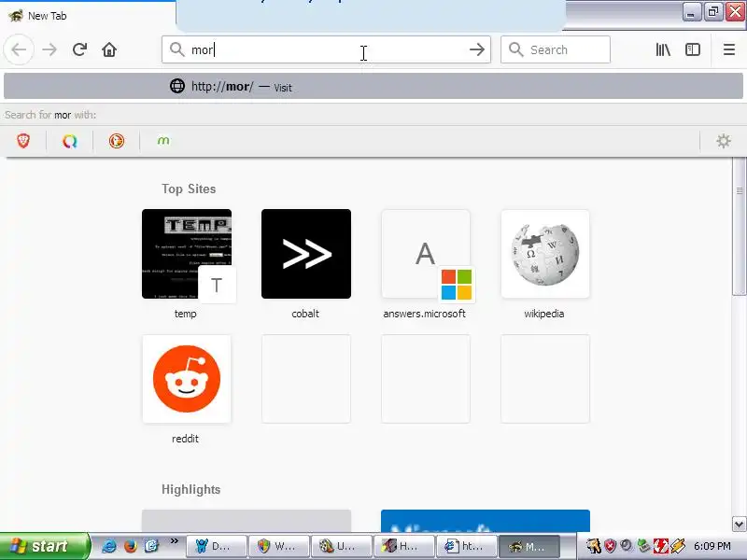
Task: Reload the current page
Action: tap(79, 49)
